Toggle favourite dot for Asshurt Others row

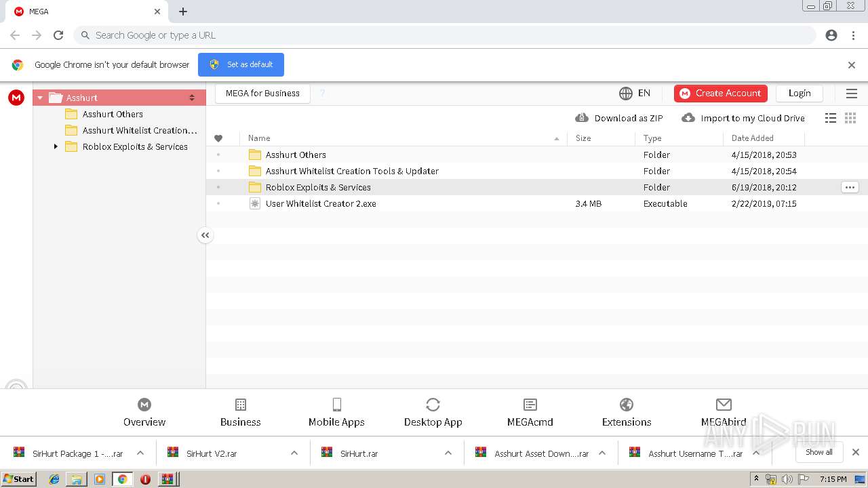pyautogui.click(x=218, y=155)
